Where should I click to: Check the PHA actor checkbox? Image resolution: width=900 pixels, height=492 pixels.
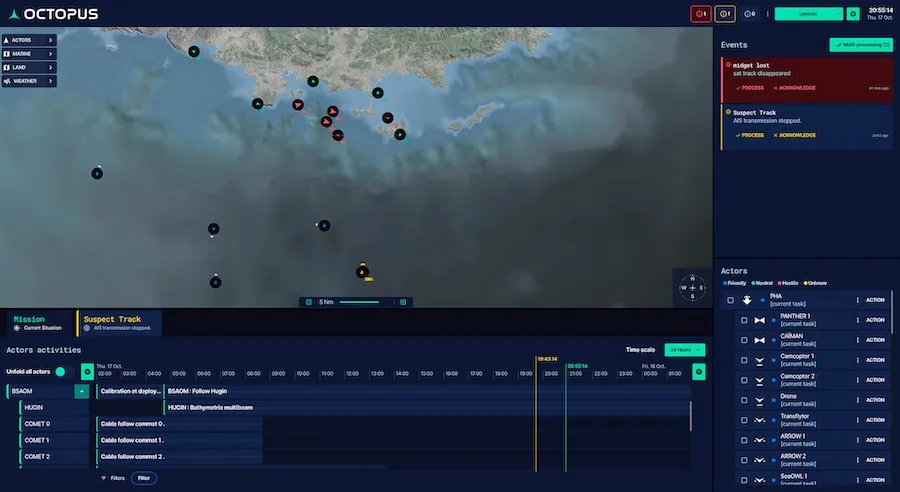[x=731, y=300]
